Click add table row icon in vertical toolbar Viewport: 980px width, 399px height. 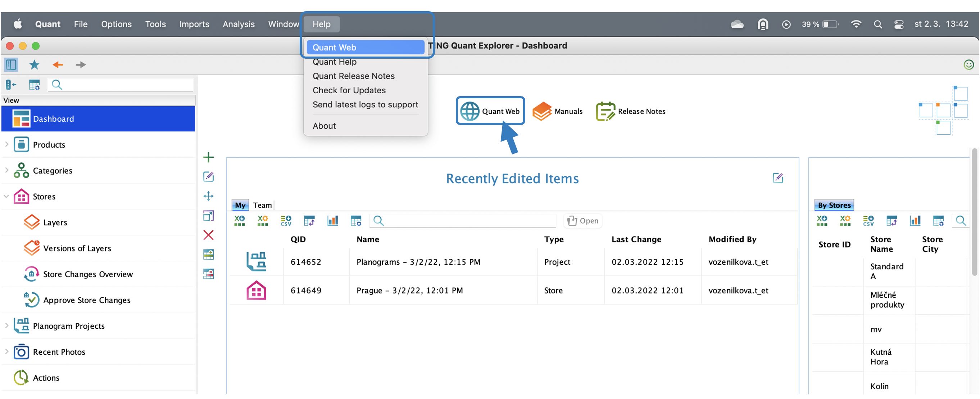click(x=208, y=254)
